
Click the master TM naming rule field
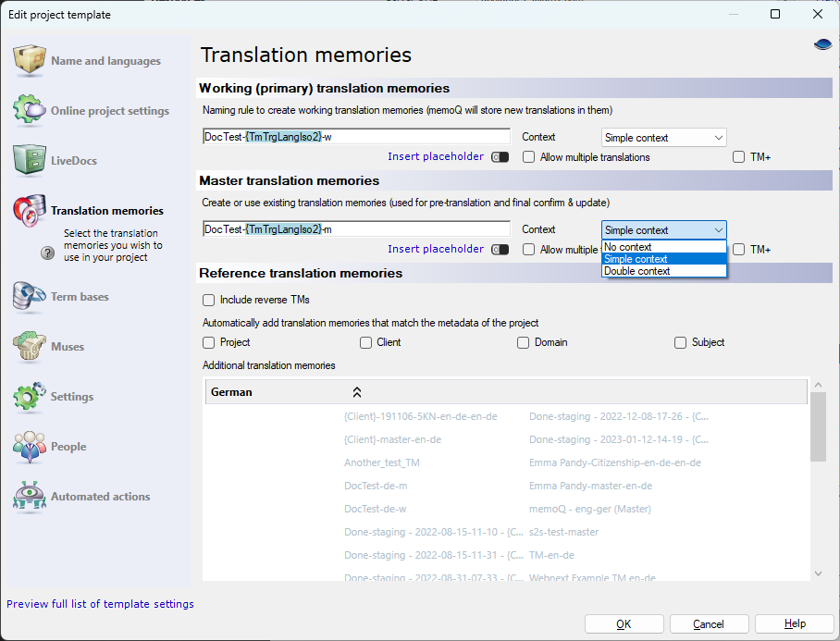(356, 229)
